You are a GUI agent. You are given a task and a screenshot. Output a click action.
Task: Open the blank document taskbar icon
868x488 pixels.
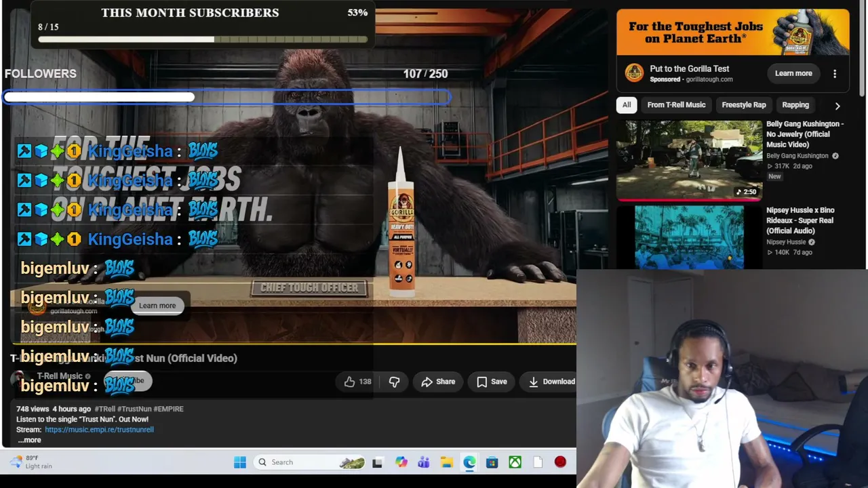click(538, 462)
